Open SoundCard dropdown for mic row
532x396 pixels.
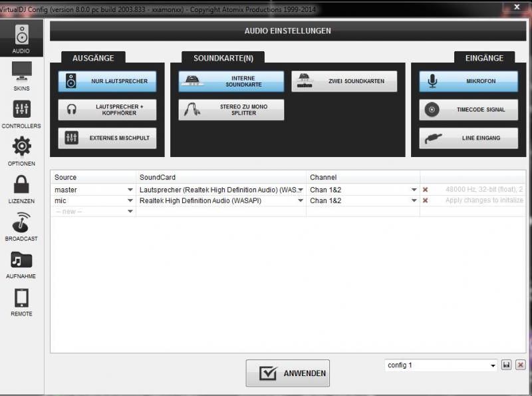pyautogui.click(x=301, y=201)
